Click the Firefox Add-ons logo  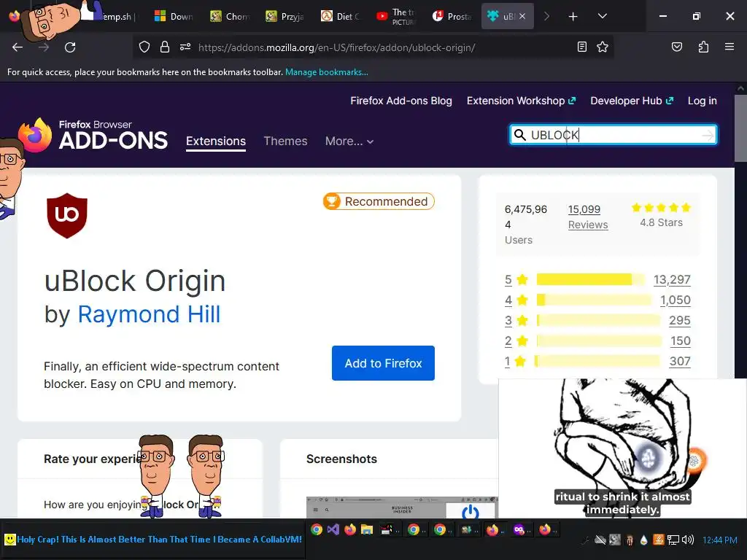point(93,135)
